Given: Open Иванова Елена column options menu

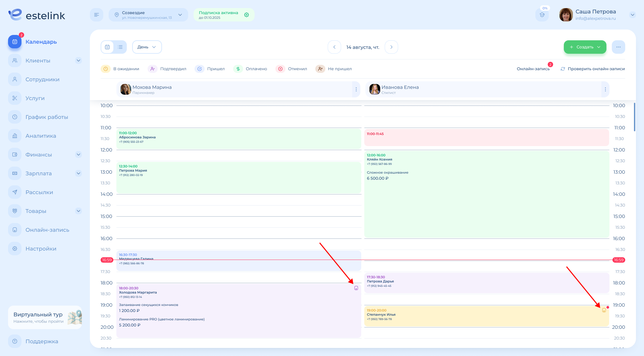Looking at the screenshot, I should click(605, 89).
